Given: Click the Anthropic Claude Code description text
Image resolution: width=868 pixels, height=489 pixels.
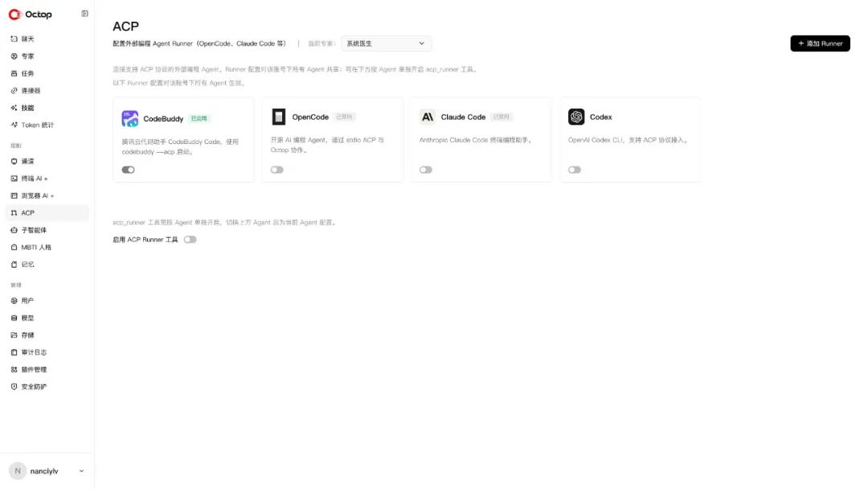Looking at the screenshot, I should pos(476,140).
